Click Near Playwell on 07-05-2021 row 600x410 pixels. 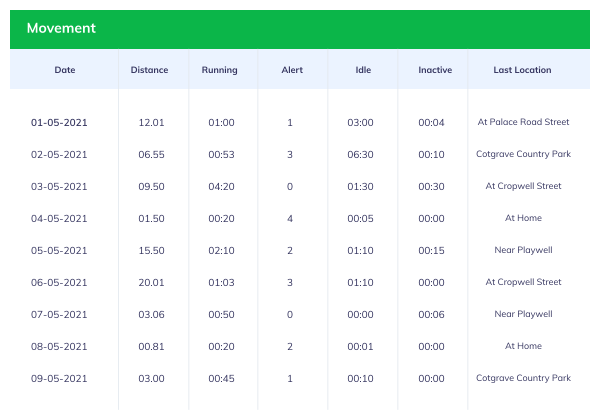[523, 314]
